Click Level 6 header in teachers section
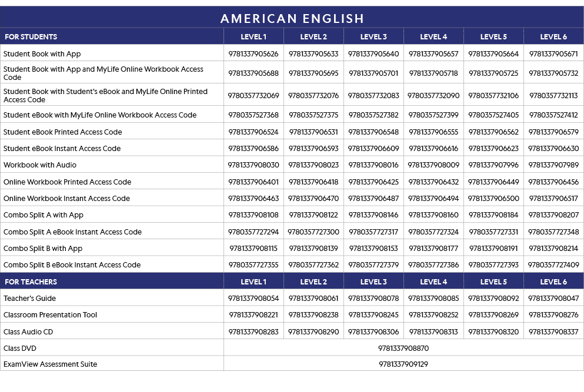The width and height of the screenshot is (584, 392). pos(553,282)
